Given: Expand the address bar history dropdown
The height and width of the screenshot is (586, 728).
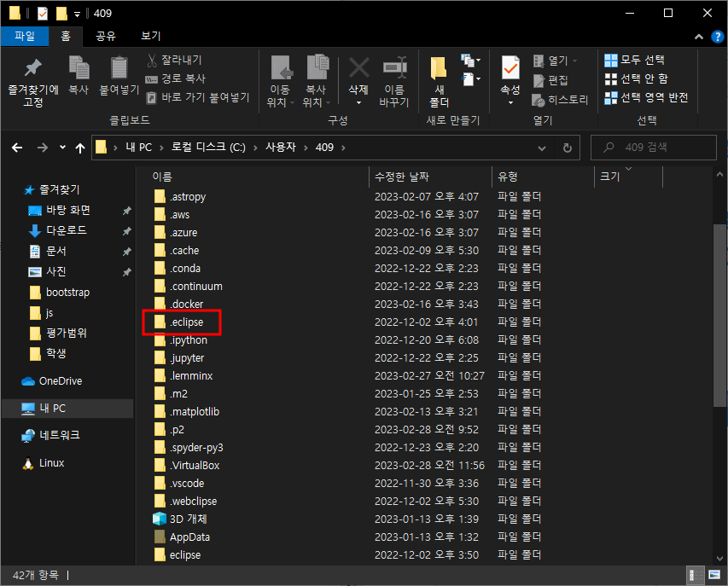Looking at the screenshot, I should click(x=541, y=148).
